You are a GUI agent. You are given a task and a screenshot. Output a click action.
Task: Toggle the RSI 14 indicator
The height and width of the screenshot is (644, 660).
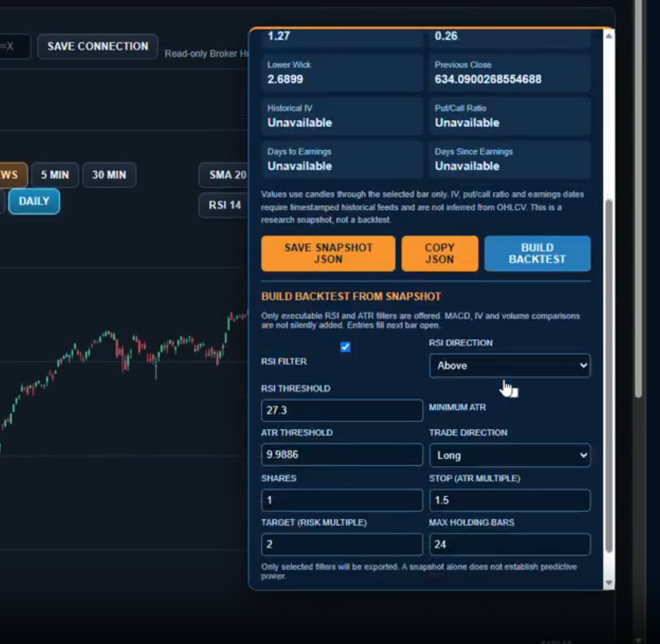(x=224, y=205)
